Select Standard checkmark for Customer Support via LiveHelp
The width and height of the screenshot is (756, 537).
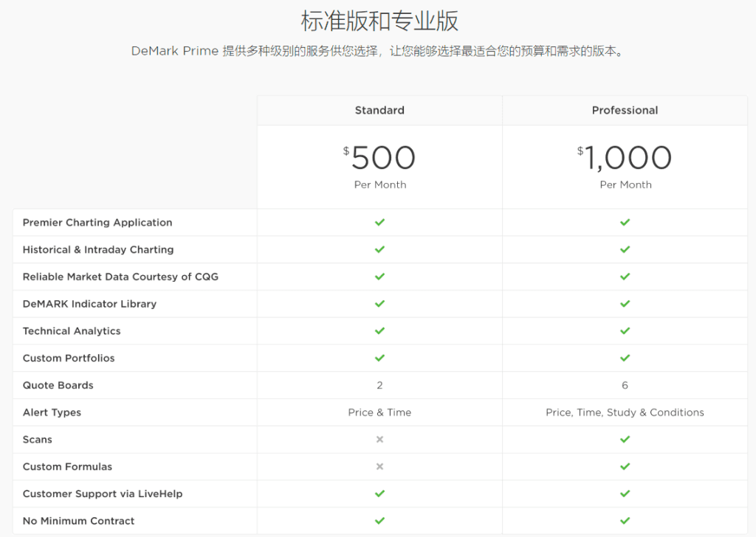pyautogui.click(x=380, y=493)
